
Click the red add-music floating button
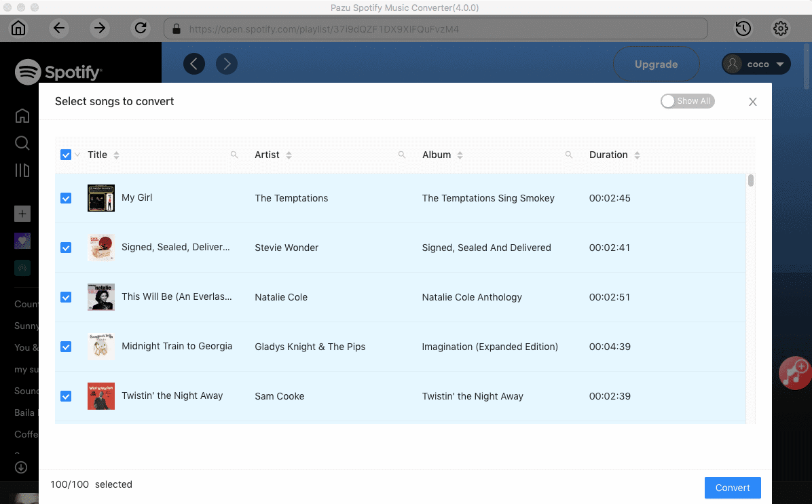[795, 372]
